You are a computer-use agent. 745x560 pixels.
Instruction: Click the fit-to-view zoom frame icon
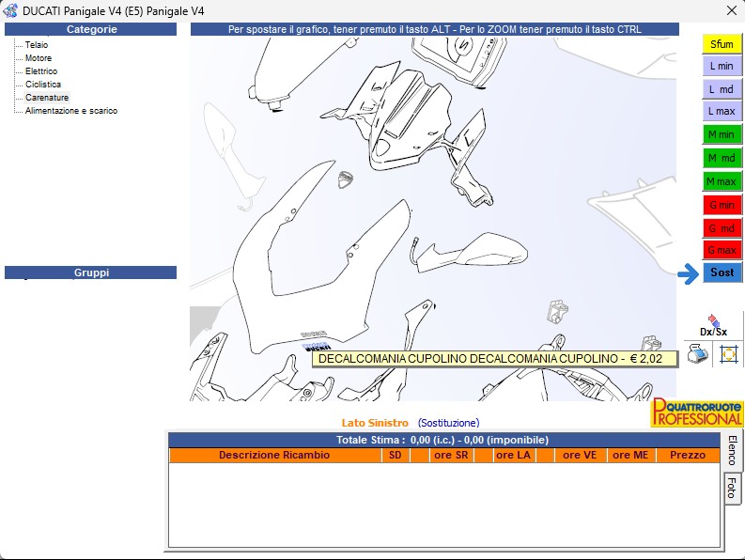pyautogui.click(x=728, y=353)
